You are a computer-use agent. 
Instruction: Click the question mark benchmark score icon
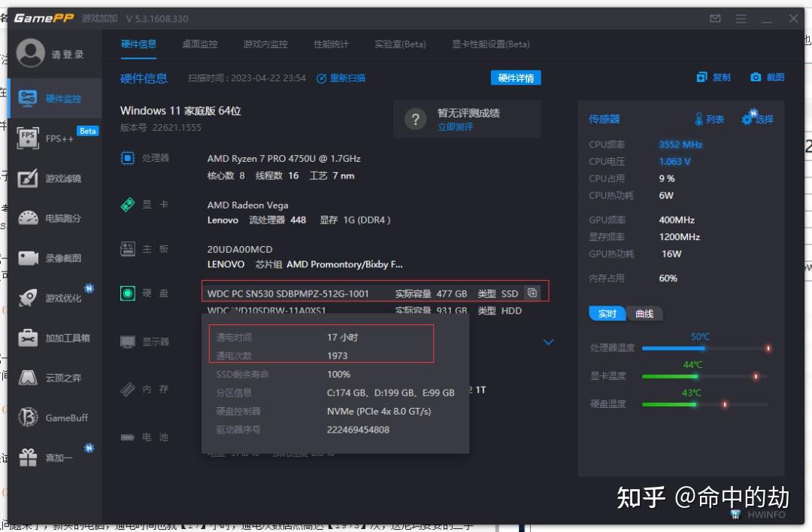click(x=415, y=119)
